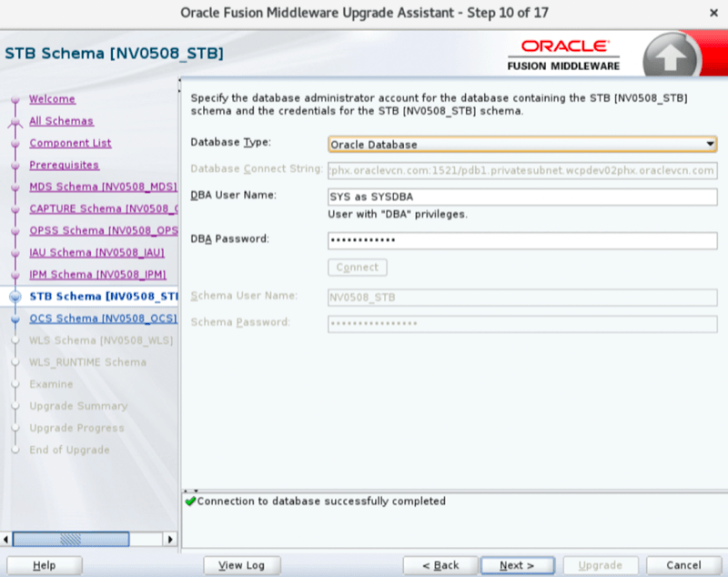Focus the DBA User Name field
The height and width of the screenshot is (577, 728).
[522, 197]
